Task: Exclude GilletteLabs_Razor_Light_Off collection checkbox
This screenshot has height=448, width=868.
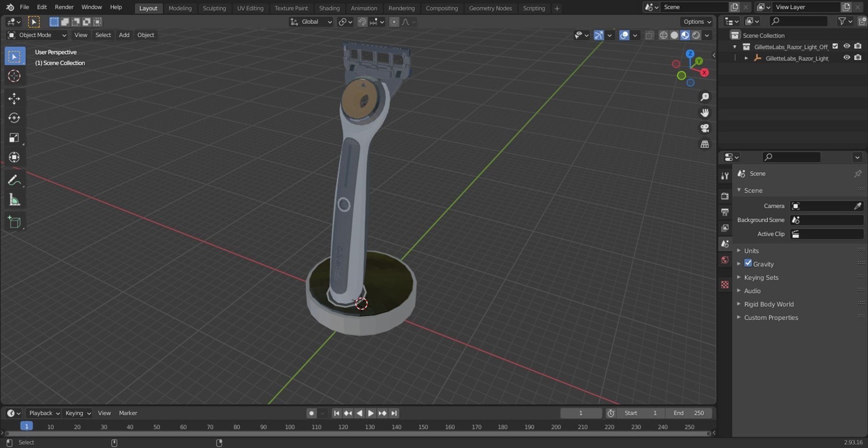Action: [x=835, y=46]
